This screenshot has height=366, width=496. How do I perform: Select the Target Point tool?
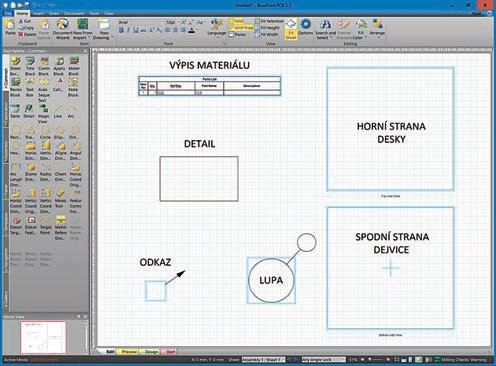[45, 225]
